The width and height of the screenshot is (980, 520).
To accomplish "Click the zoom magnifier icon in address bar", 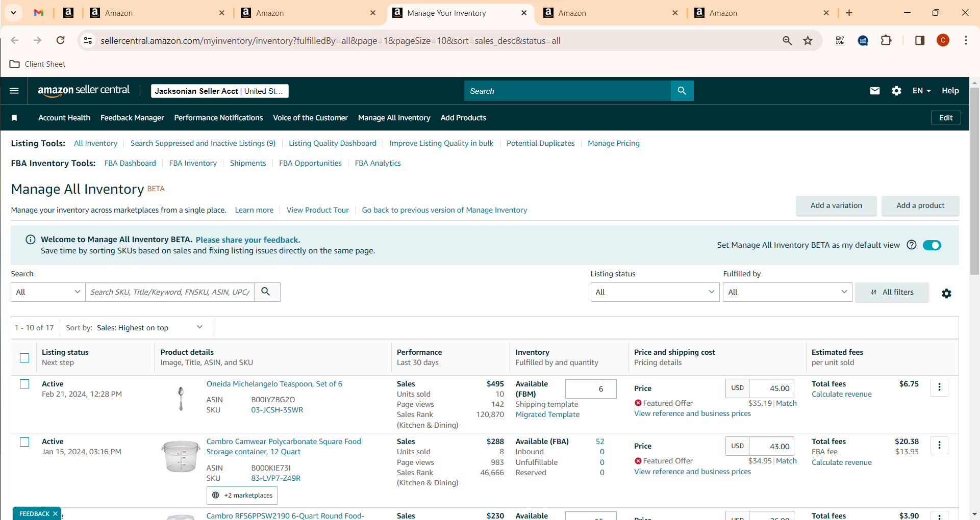I will point(787,40).
